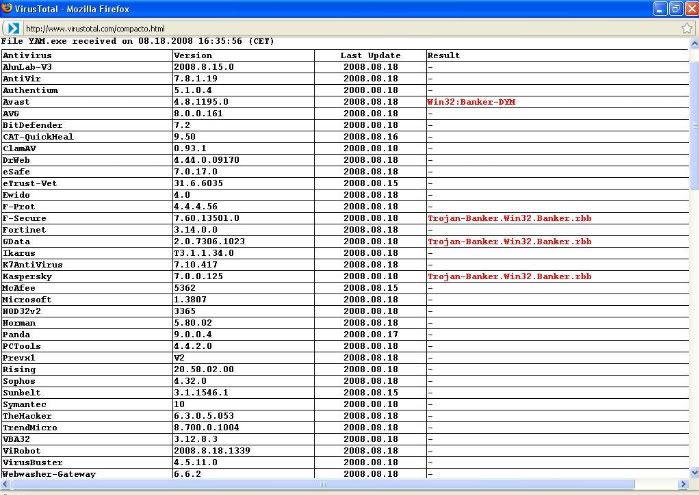Click the McAfee version 5362
This screenshot has width=699, height=495.
coord(185,288)
